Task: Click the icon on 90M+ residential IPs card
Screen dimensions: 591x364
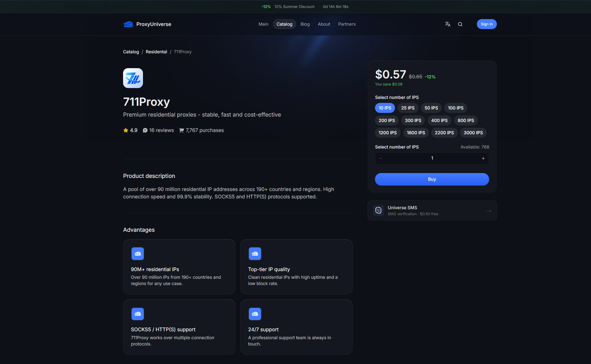Action: point(138,254)
